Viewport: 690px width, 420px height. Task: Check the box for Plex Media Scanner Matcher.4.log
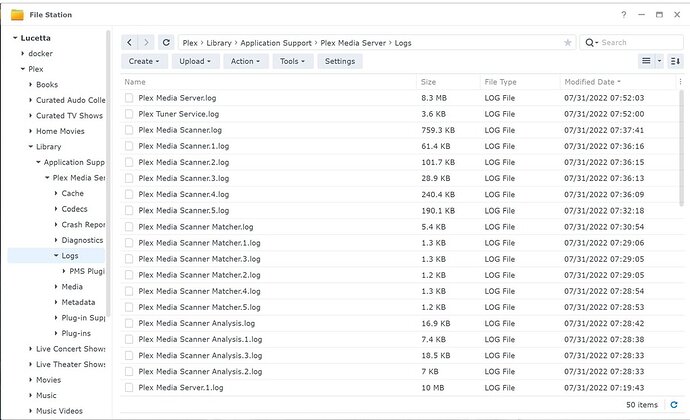click(x=129, y=291)
